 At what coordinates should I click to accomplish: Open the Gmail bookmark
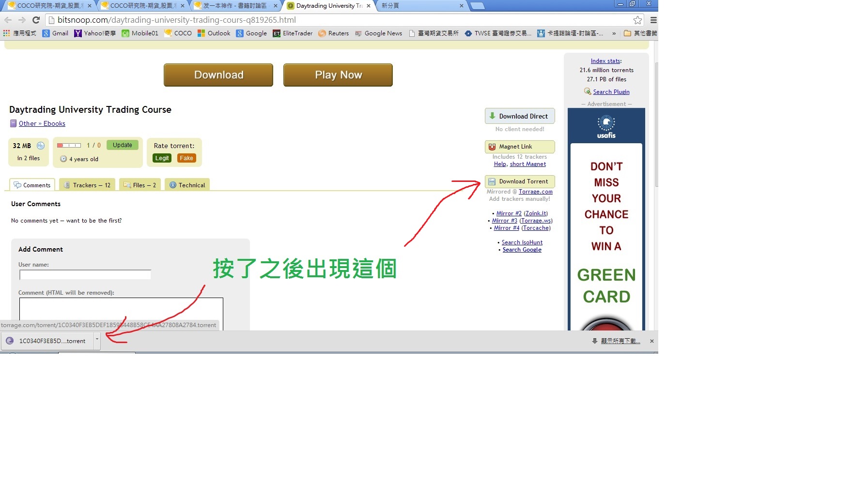[x=56, y=33]
